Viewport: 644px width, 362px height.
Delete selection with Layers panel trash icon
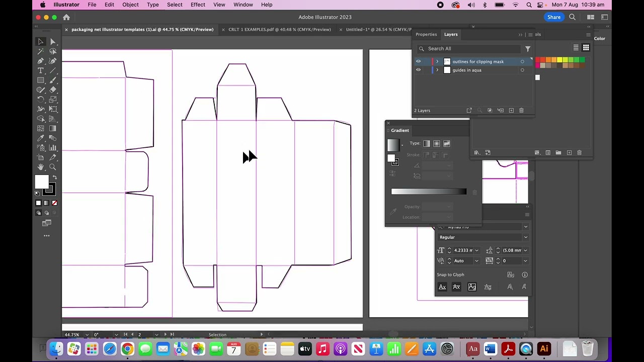[521, 110]
